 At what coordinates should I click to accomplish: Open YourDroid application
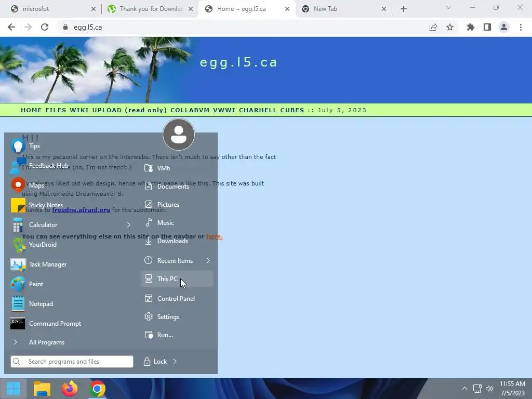click(x=70, y=245)
